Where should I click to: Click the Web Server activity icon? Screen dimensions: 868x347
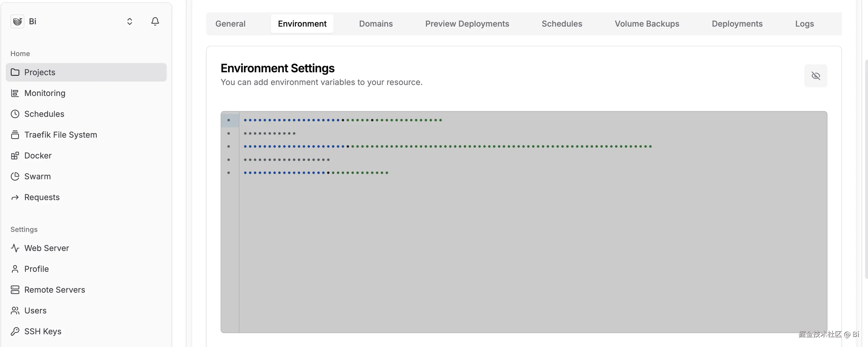15,248
